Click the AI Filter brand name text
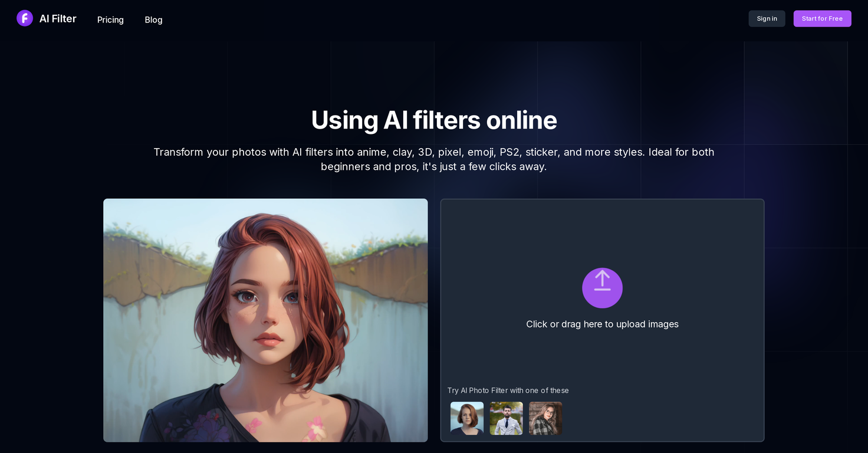The width and height of the screenshot is (868, 453). point(57,18)
